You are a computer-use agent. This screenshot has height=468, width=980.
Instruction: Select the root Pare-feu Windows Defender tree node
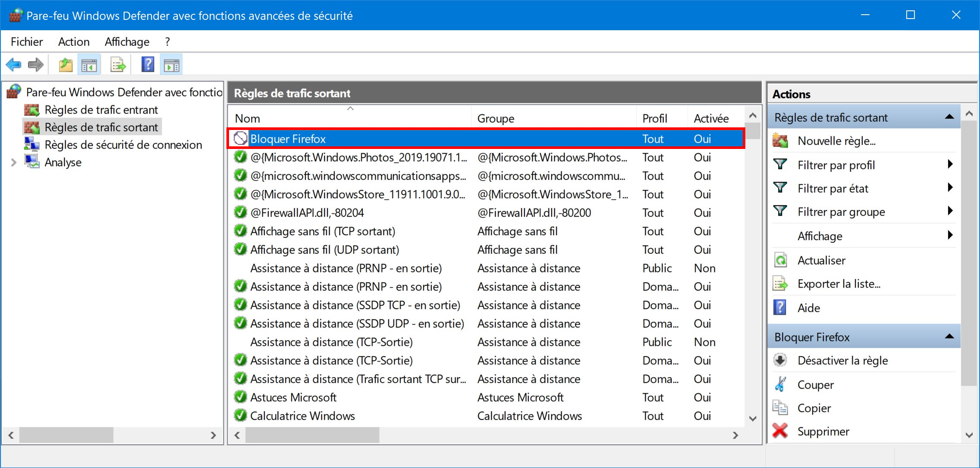coord(124,92)
